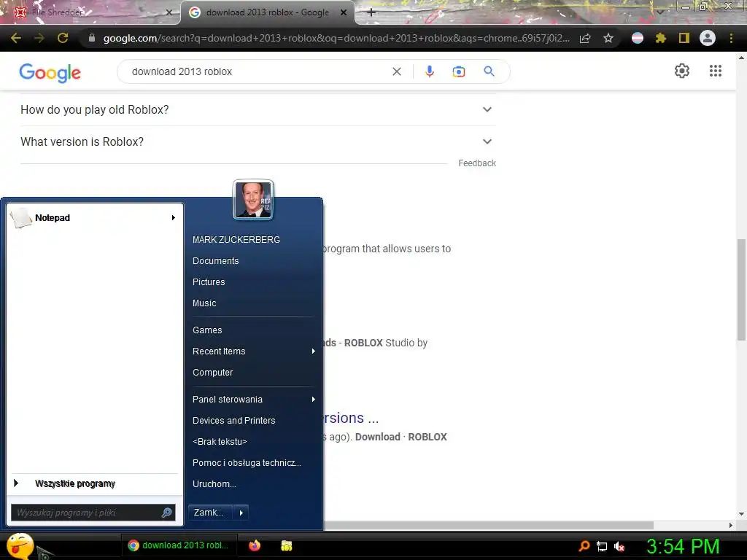The width and height of the screenshot is (747, 560).
Task: Open the file explorer taskbar icon
Action: pos(286,545)
